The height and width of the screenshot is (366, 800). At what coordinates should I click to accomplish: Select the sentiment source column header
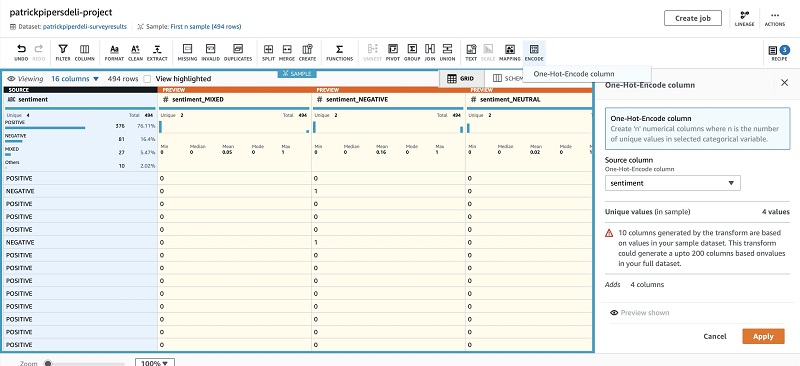point(80,100)
